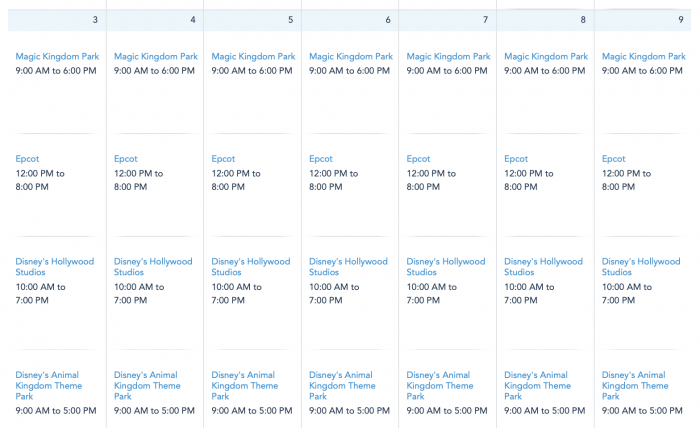Click the Epcot link under day 5
700x428 pixels.
pyautogui.click(x=223, y=159)
